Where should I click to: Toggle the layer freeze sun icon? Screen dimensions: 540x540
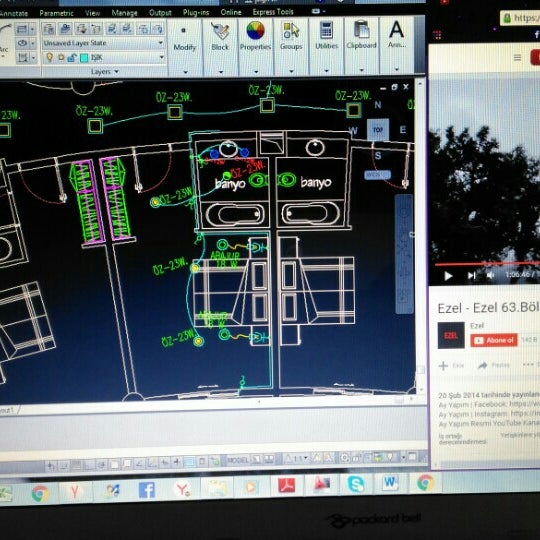(61, 58)
